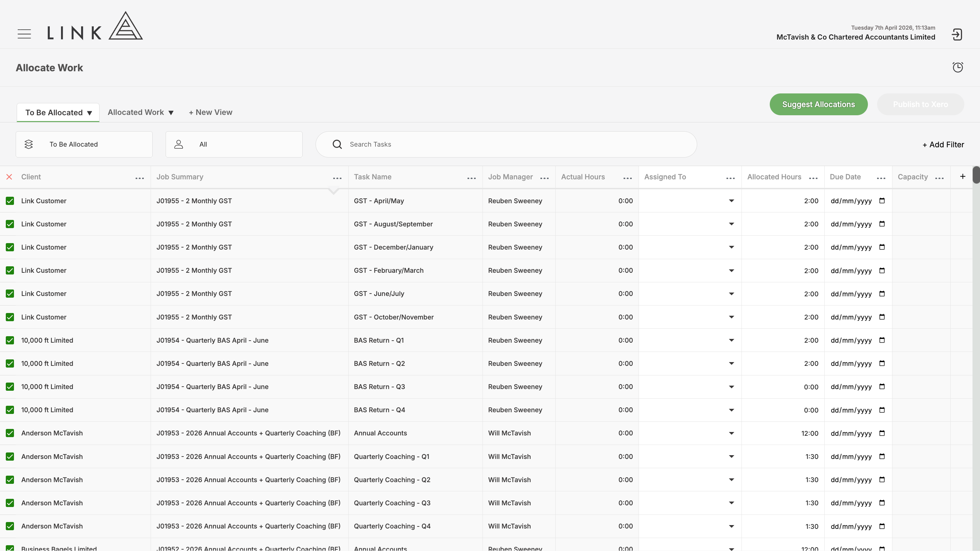Open Job Manager column options menu

click(x=545, y=178)
